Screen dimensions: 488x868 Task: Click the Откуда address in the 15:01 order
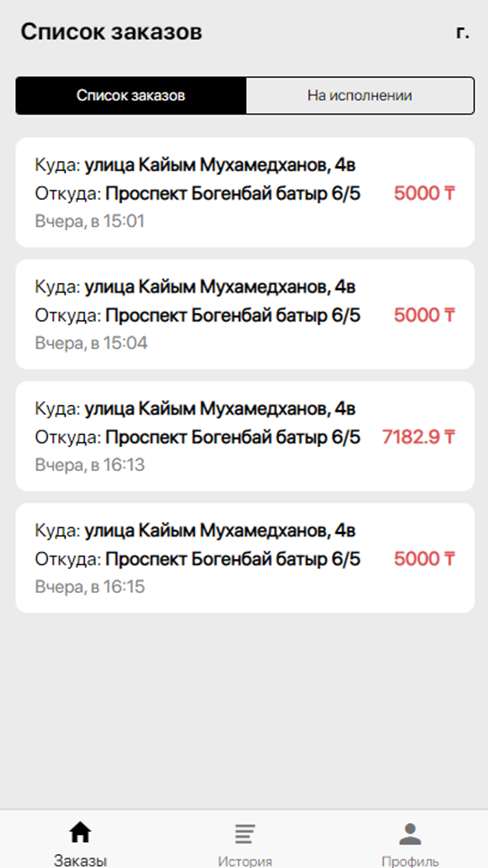(233, 194)
